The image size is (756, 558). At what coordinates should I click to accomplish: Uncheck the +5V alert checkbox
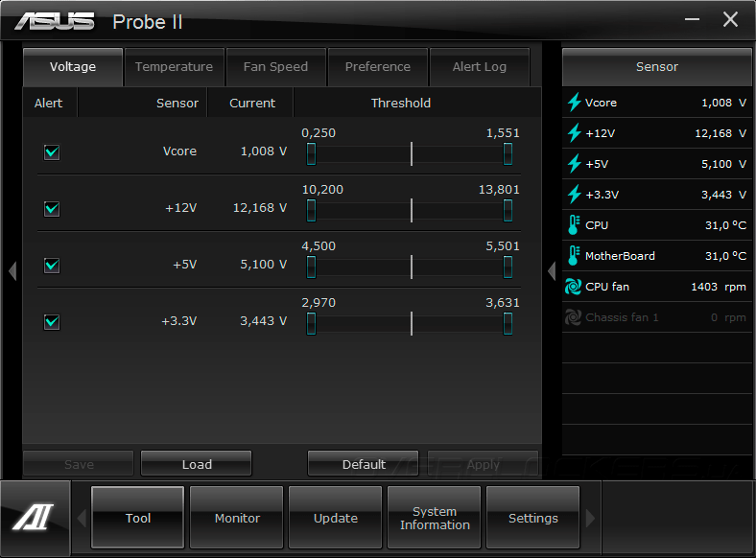pos(52,265)
